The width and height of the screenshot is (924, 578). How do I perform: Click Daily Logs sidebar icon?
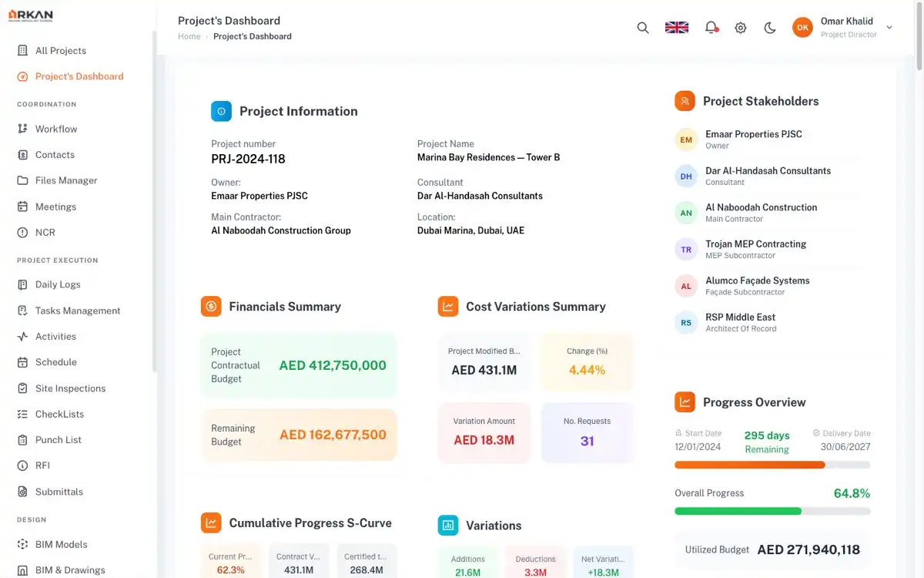[22, 284]
